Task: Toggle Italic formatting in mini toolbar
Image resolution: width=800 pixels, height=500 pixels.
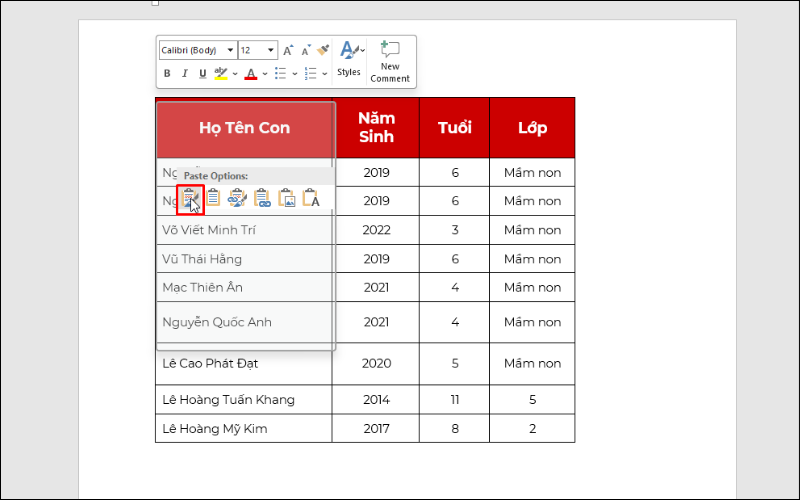Action: 184,74
